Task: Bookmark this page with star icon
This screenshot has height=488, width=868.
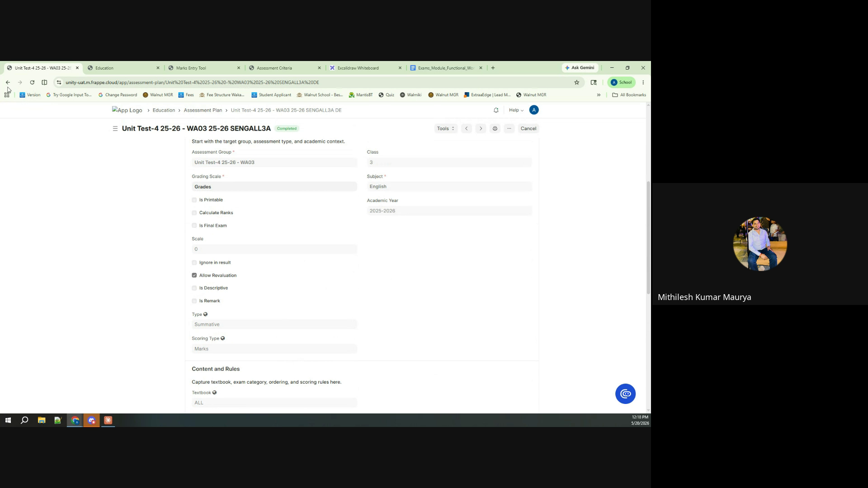Action: [576, 82]
